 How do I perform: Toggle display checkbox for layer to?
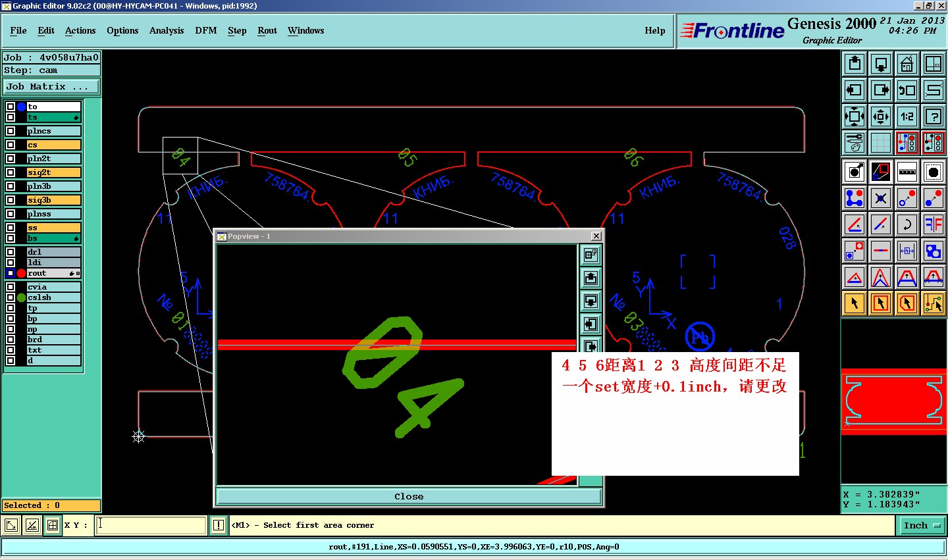pos(11,107)
